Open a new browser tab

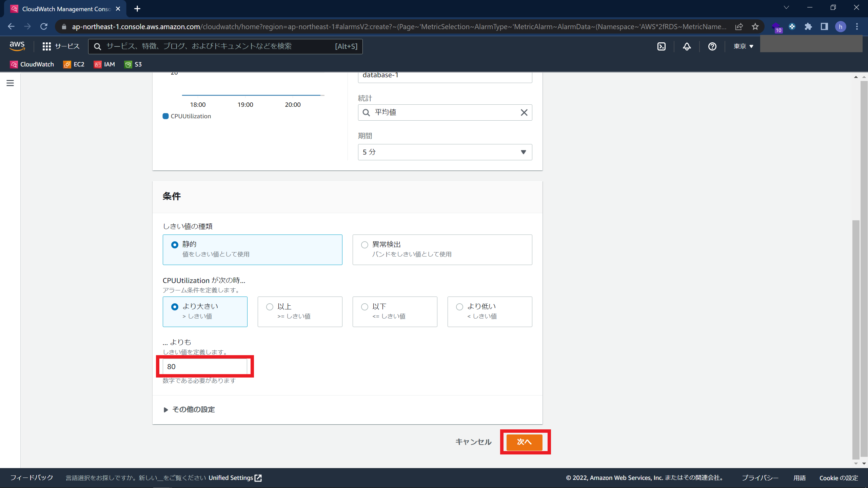(137, 9)
